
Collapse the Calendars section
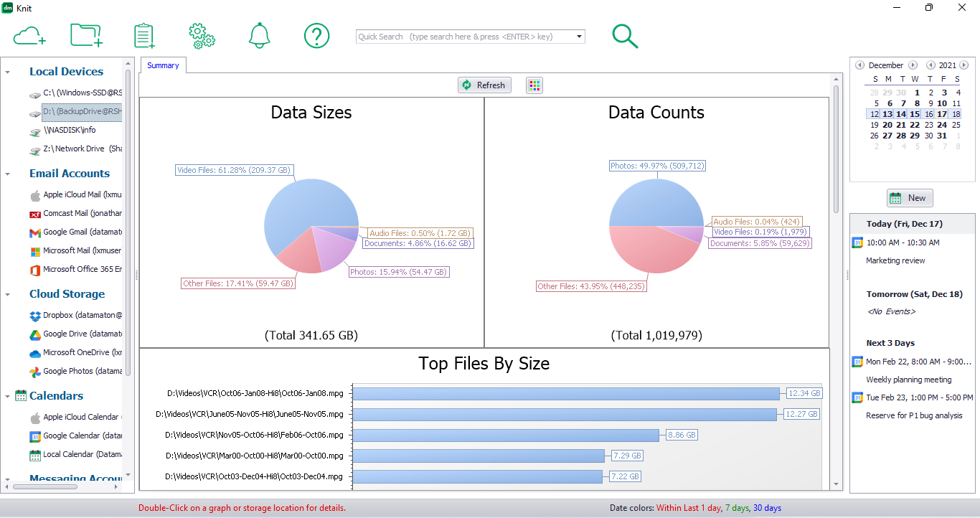7,397
